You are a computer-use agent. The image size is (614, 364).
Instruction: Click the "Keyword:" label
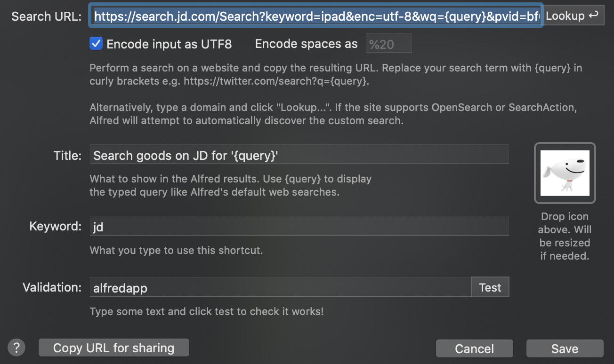tap(56, 226)
